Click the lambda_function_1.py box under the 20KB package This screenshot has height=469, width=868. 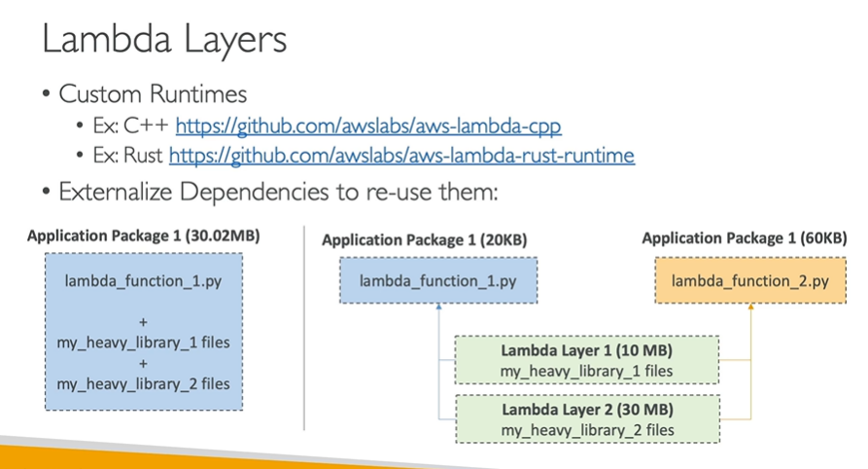click(437, 280)
